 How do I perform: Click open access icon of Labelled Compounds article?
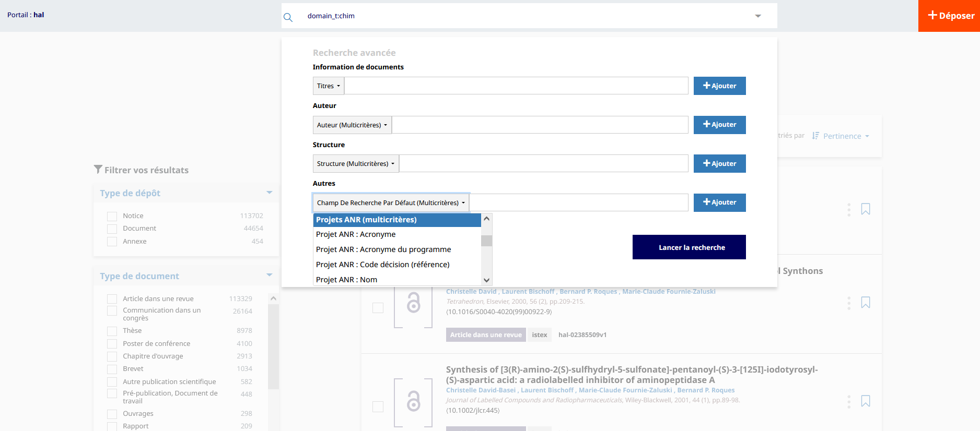(413, 402)
